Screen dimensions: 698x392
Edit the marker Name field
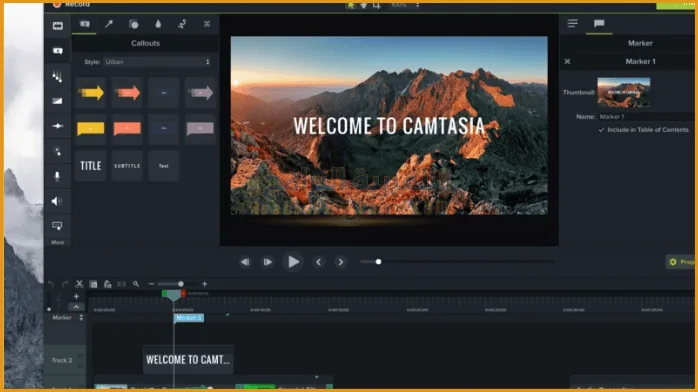pyautogui.click(x=645, y=117)
